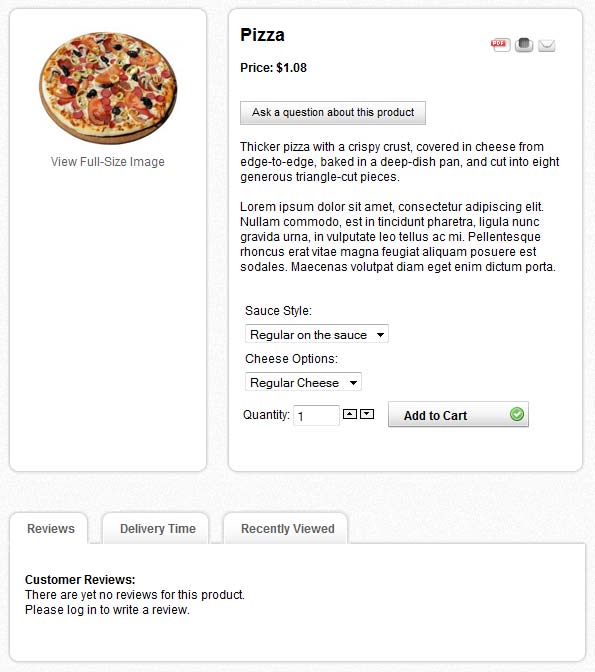This screenshot has height=672, width=595.
Task: Expand the Regular on the sauce arrow
Action: (380, 335)
